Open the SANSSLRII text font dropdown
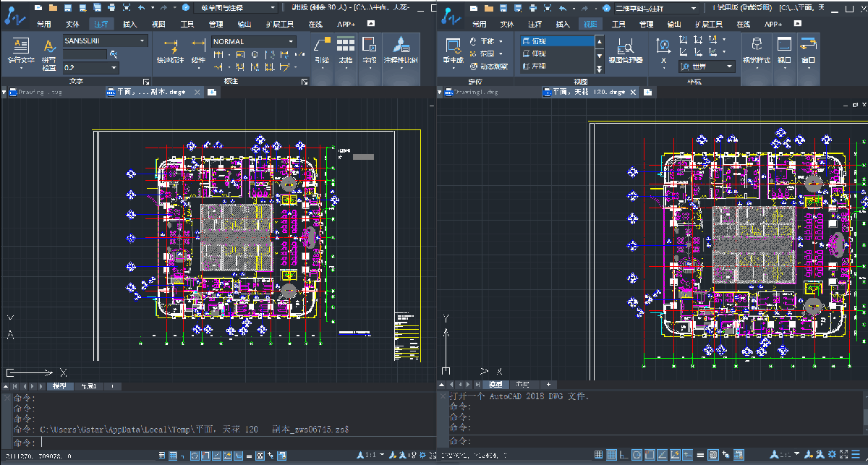The height and width of the screenshot is (465, 868). point(142,41)
